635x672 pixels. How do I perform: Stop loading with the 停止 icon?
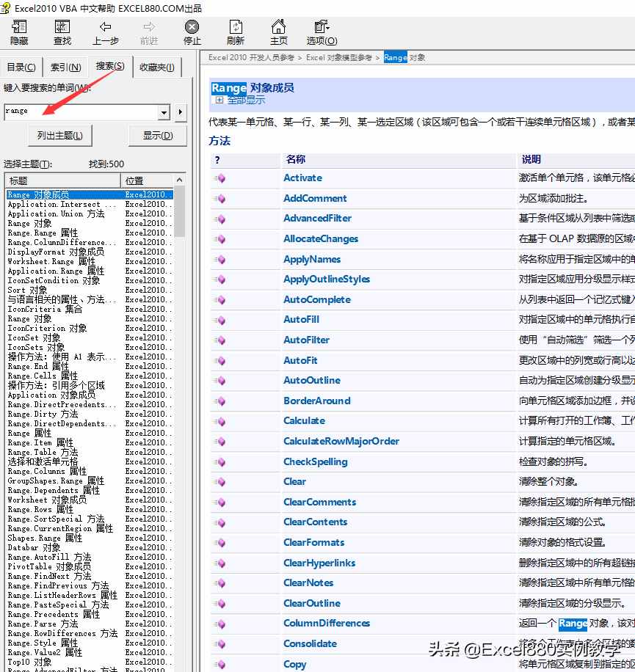pos(192,27)
